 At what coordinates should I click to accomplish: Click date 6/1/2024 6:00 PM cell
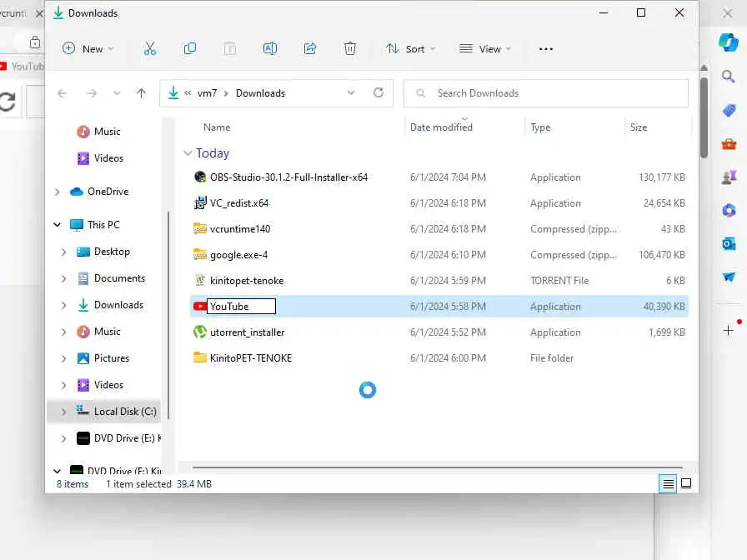[448, 358]
